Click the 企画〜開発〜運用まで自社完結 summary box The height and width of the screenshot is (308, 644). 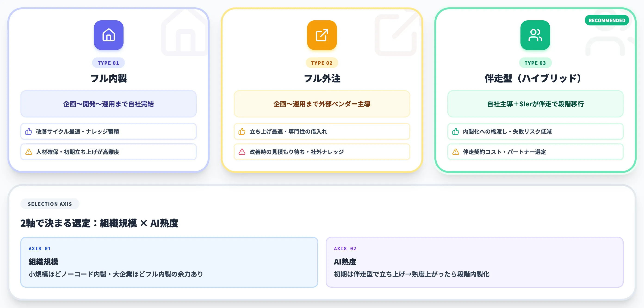pos(108,104)
